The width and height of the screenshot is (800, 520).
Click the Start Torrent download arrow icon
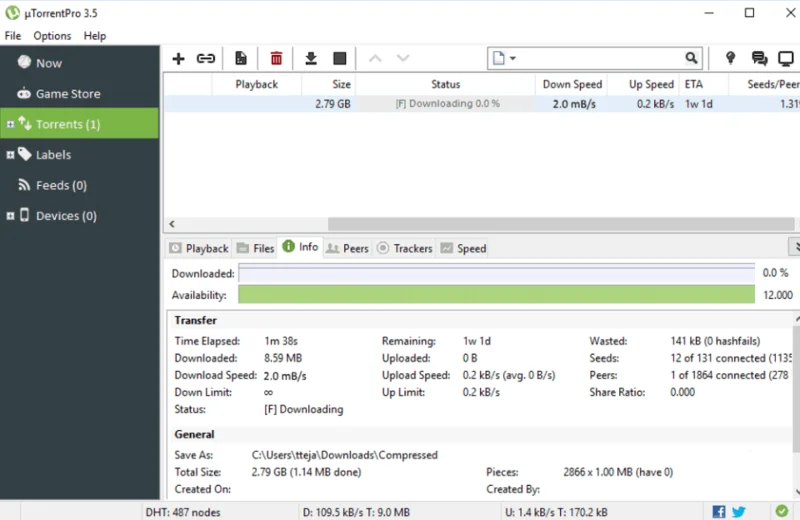click(311, 59)
